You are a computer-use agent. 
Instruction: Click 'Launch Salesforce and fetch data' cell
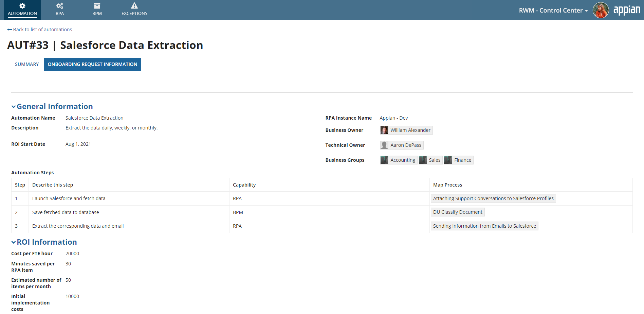(129, 198)
